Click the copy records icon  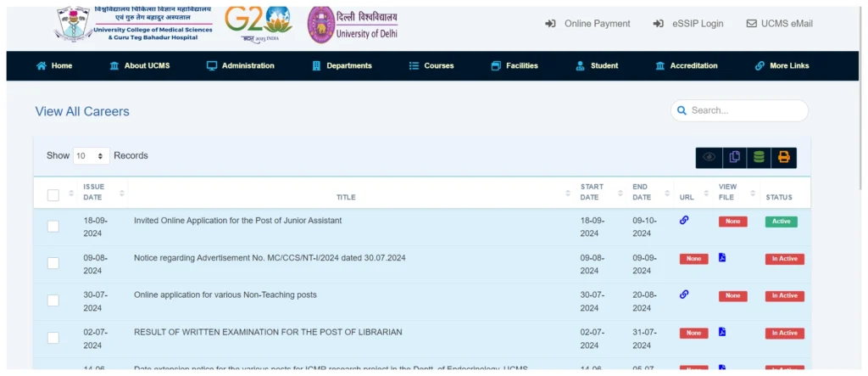pos(734,158)
